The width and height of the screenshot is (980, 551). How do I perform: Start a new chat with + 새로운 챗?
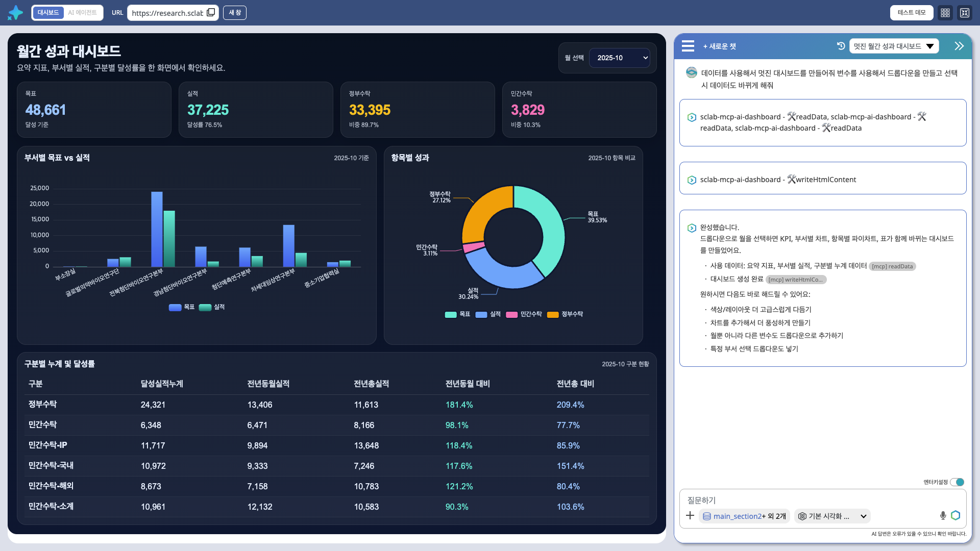coord(720,46)
